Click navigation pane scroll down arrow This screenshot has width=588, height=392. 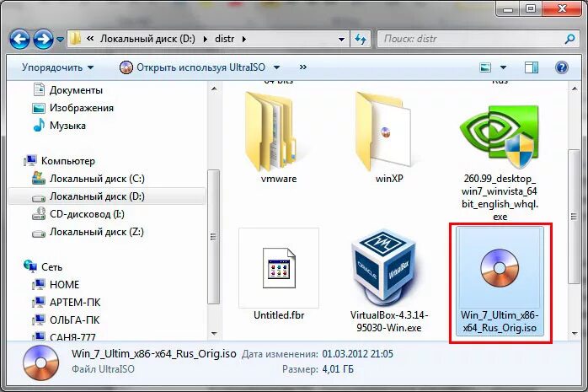tap(214, 333)
